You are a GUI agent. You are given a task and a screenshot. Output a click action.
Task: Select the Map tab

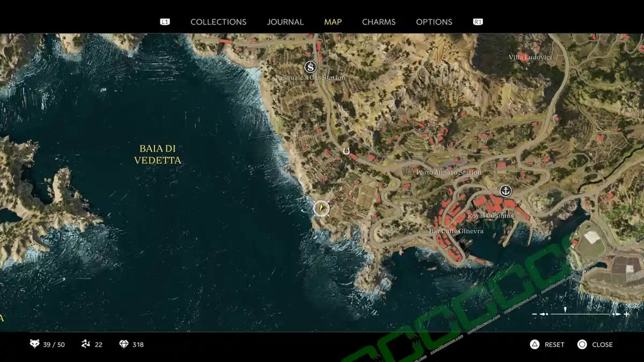tap(333, 22)
